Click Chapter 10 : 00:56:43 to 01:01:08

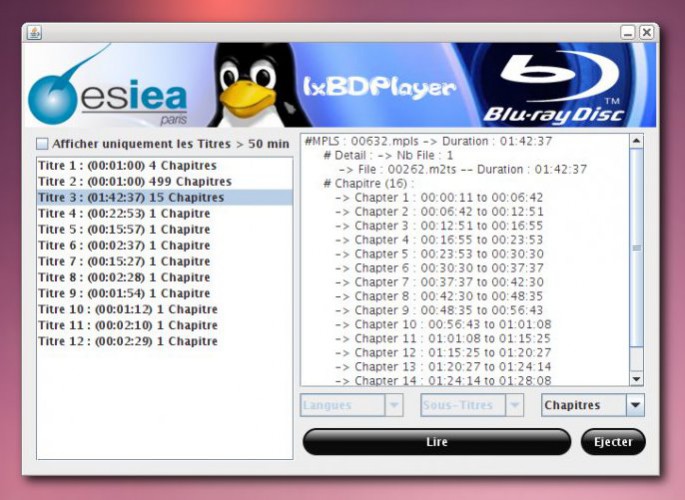tap(443, 324)
